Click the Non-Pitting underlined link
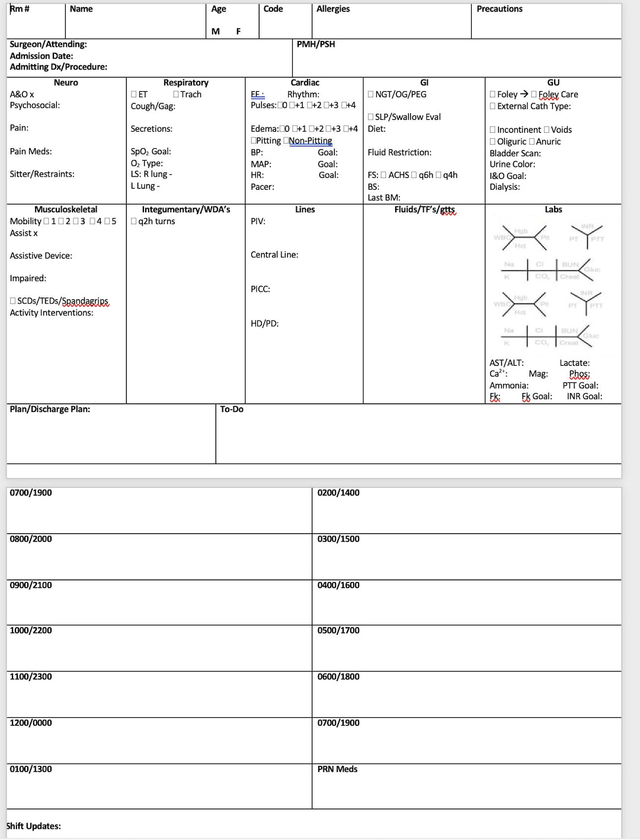The image size is (640, 840). 311,140
